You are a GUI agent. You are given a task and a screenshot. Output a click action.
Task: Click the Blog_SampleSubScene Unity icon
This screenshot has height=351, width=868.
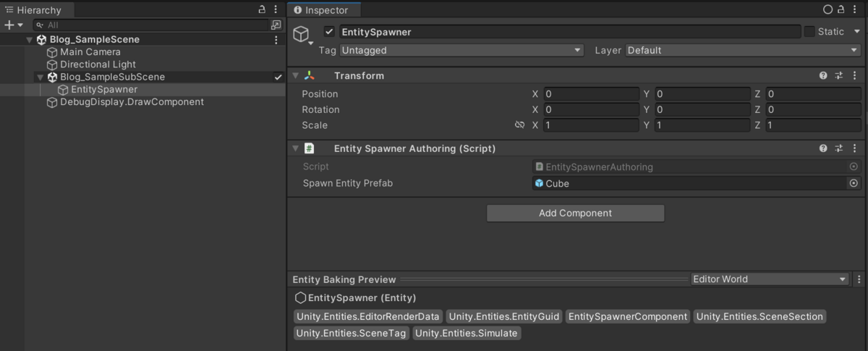[52, 77]
